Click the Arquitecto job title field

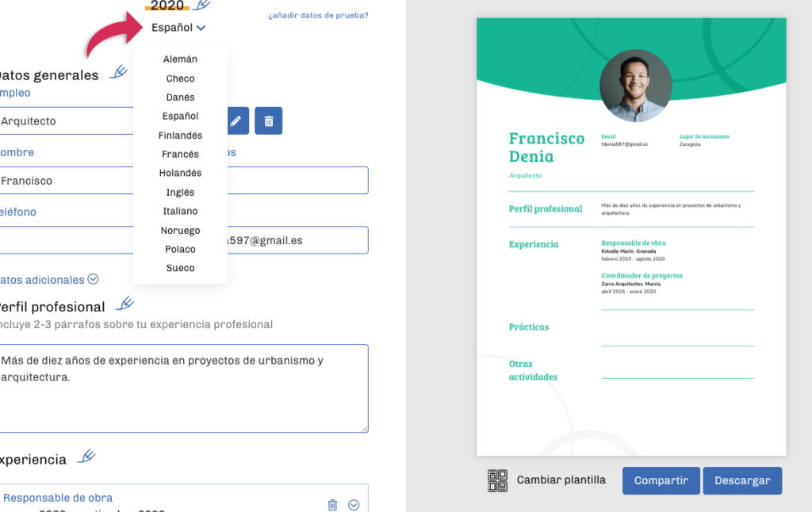pyautogui.click(x=67, y=120)
